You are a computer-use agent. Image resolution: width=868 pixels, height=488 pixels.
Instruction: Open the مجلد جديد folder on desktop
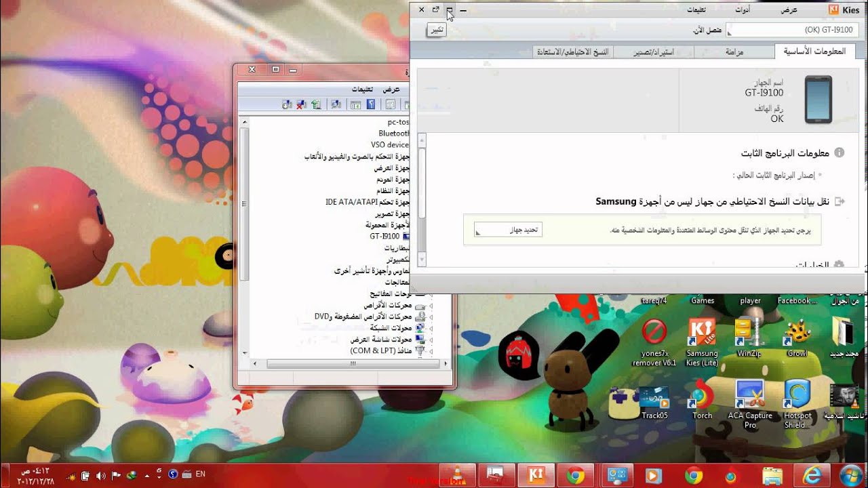point(844,338)
